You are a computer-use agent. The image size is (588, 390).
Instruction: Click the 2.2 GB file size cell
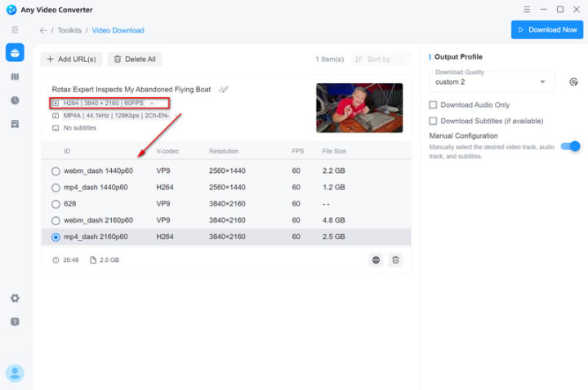click(334, 171)
